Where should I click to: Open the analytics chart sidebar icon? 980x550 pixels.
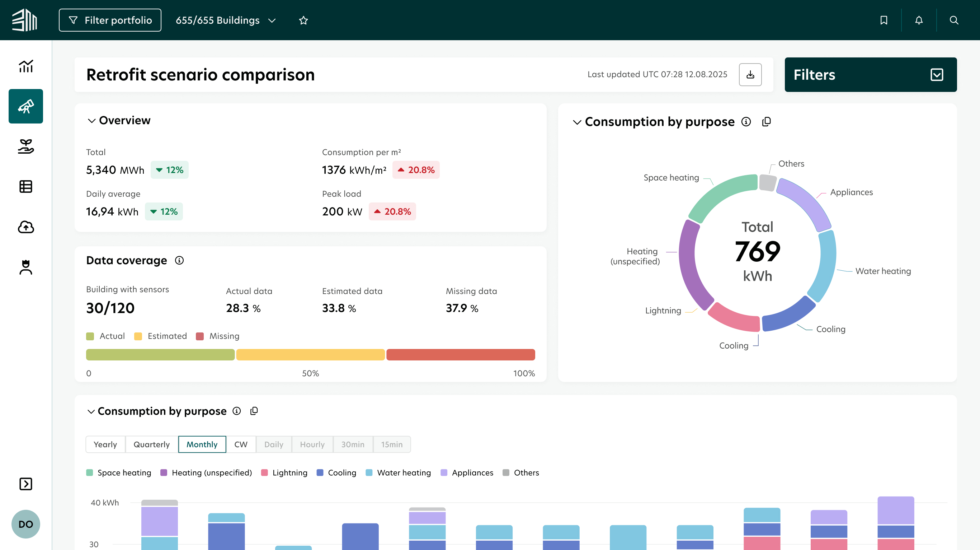point(26,66)
